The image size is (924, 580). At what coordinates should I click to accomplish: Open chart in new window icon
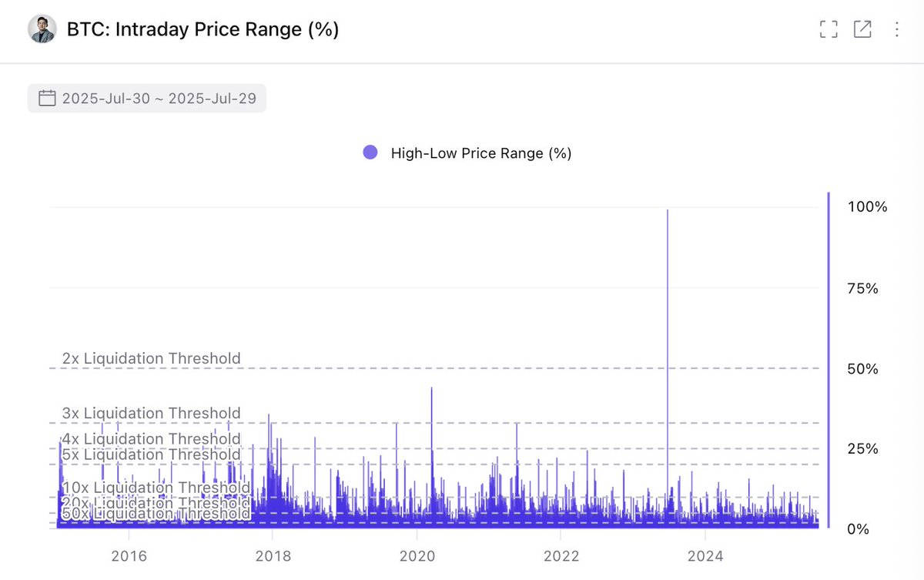pyautogui.click(x=862, y=30)
